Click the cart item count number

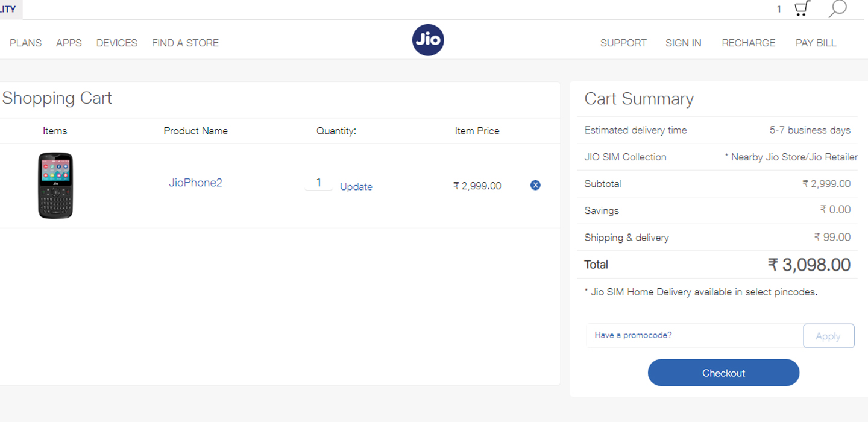(x=779, y=10)
